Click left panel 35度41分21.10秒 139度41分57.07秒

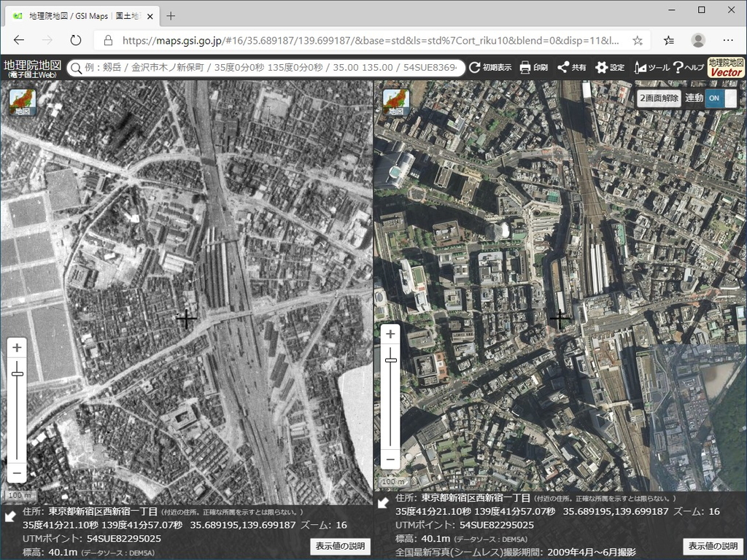[102, 525]
